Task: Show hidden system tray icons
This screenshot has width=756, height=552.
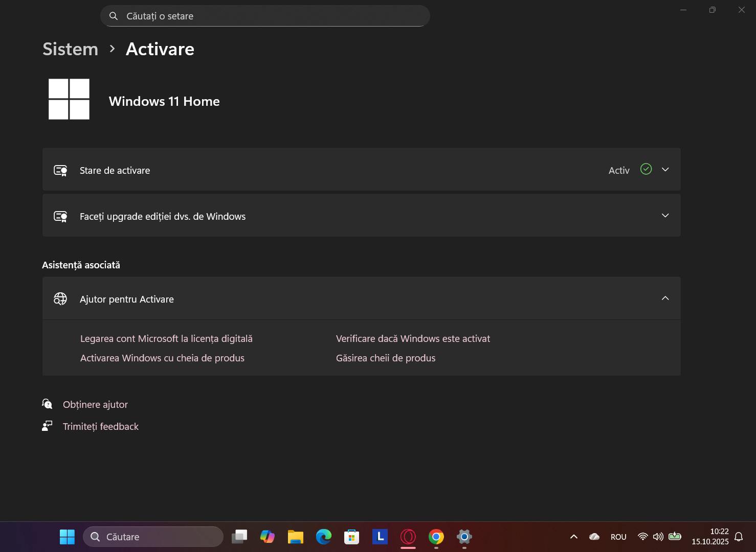Action: pos(573,537)
